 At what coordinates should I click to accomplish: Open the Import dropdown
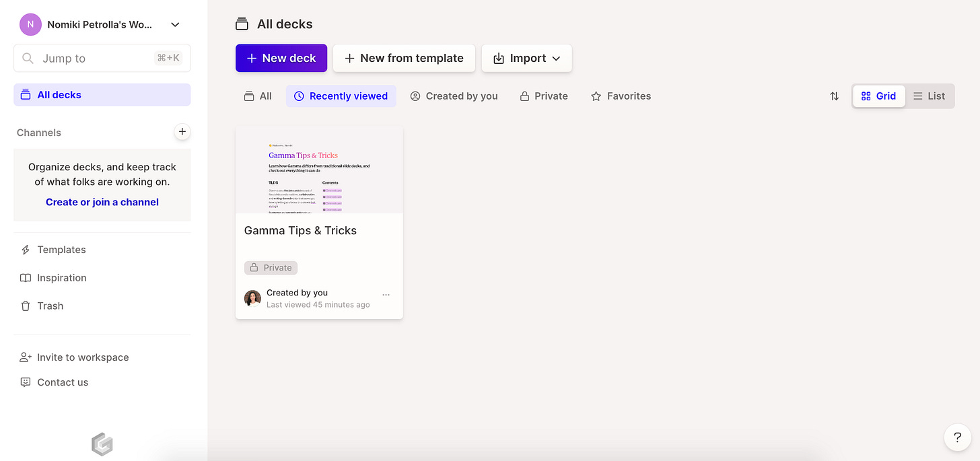coord(527,58)
